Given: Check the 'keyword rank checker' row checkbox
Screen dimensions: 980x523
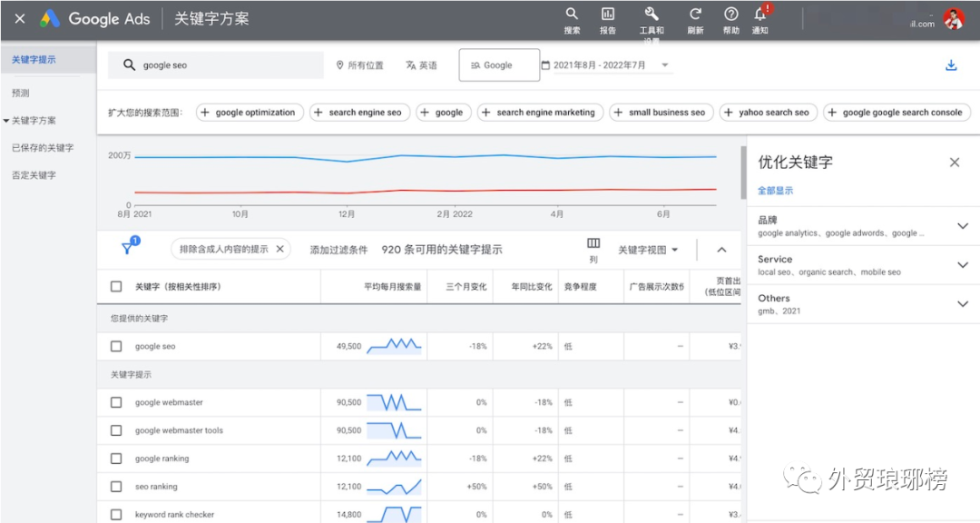Looking at the screenshot, I should pos(116,514).
